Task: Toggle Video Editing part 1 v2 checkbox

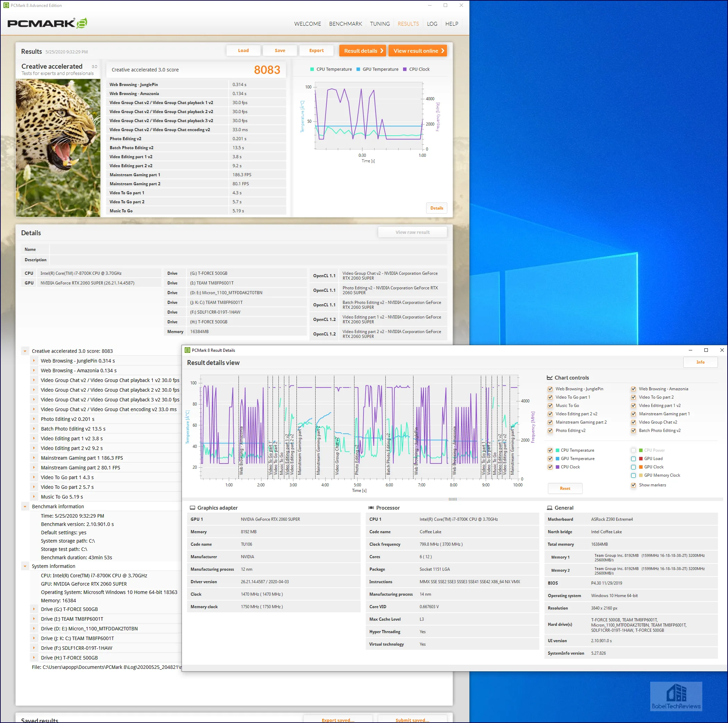Action: tap(634, 405)
